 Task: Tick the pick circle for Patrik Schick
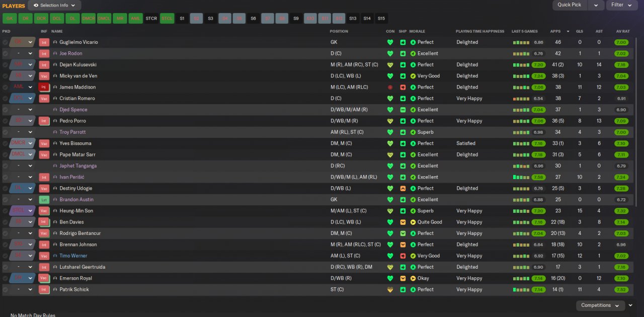pos(5,289)
